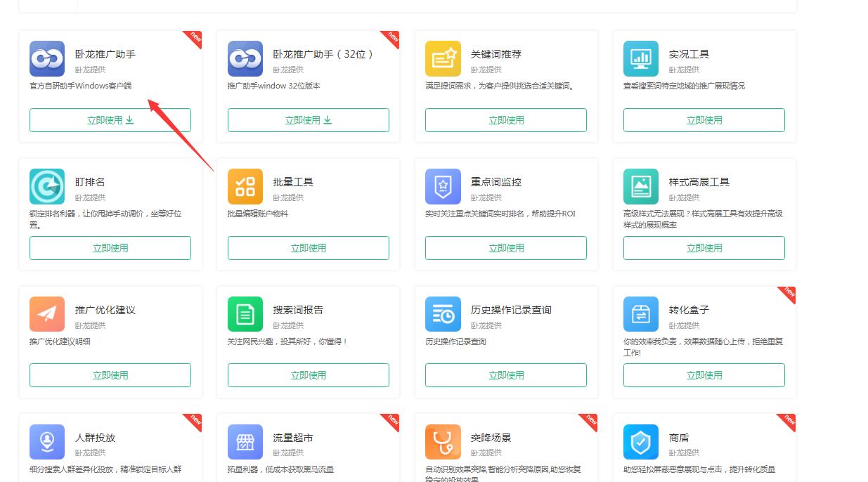Click the 商盾 blue shield icon
Image resolution: width=868 pixels, height=482 pixels.
(641, 442)
